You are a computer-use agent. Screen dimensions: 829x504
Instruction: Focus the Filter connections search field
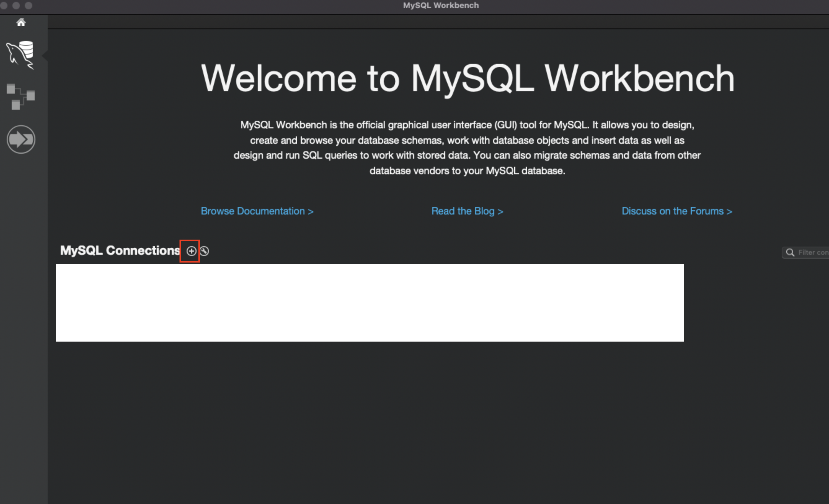coord(813,252)
